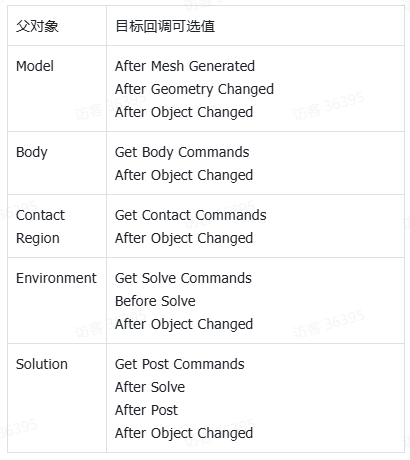This screenshot has width=410, height=460.
Task: Click Get Solve Commands entry
Action: pos(183,278)
